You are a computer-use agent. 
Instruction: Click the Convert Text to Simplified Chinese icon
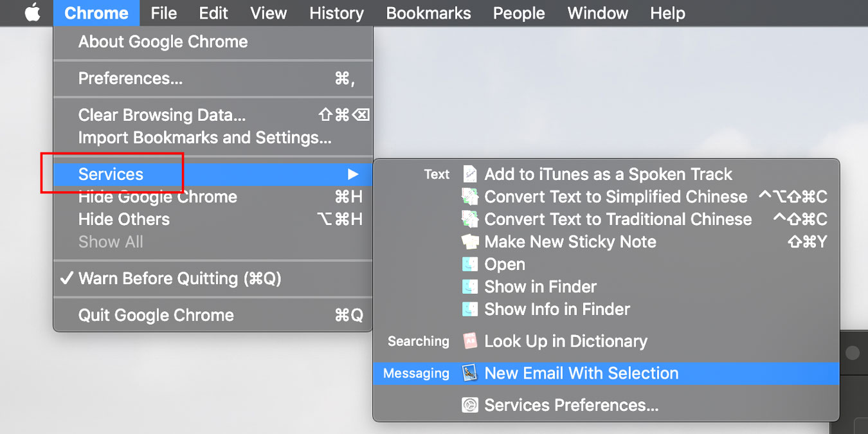tap(471, 196)
